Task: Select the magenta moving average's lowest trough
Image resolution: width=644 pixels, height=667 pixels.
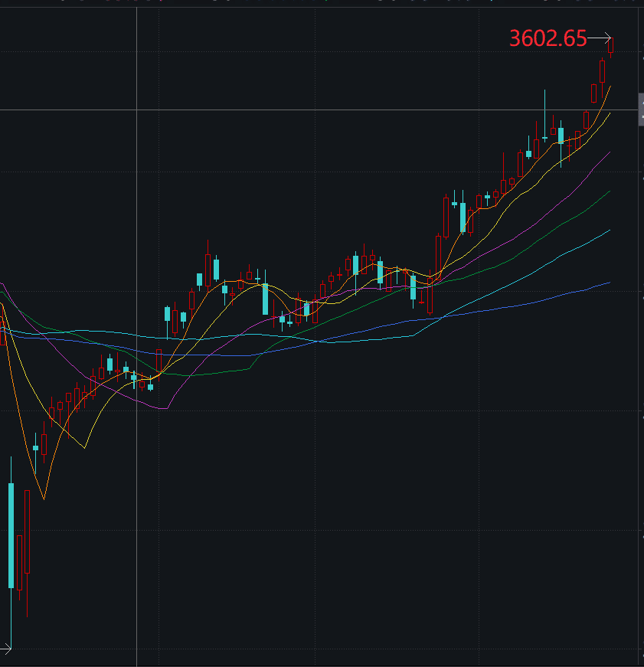Action: click(x=164, y=409)
